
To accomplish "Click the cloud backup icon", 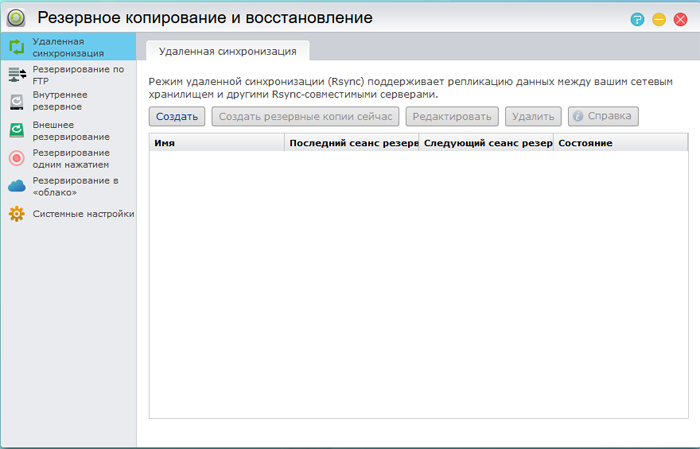I will pos(17,186).
